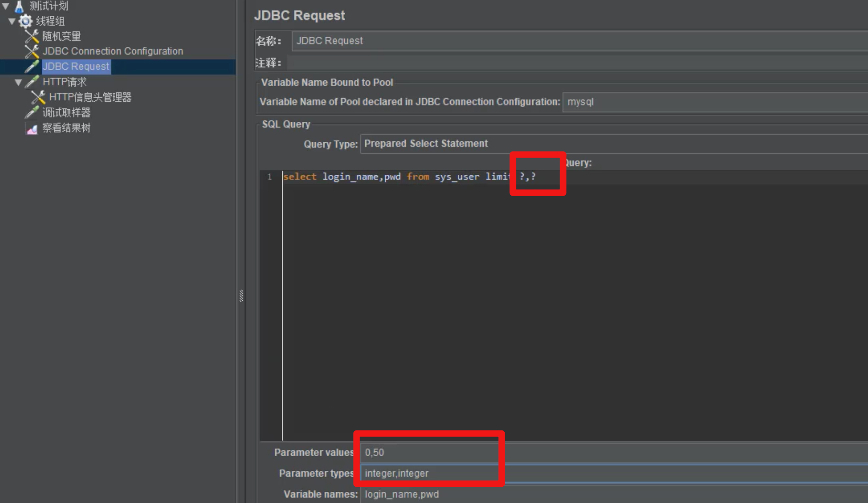Open the Query Type dropdown

click(x=614, y=144)
